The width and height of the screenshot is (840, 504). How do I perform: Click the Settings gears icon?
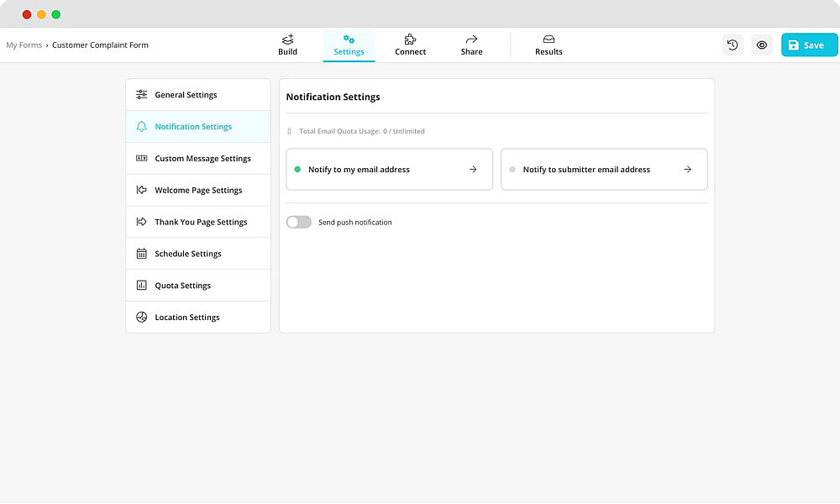(x=349, y=39)
